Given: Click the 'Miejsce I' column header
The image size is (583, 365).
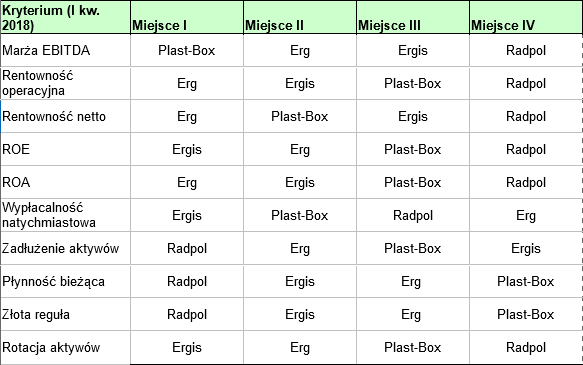Looking at the screenshot, I should click(187, 17).
